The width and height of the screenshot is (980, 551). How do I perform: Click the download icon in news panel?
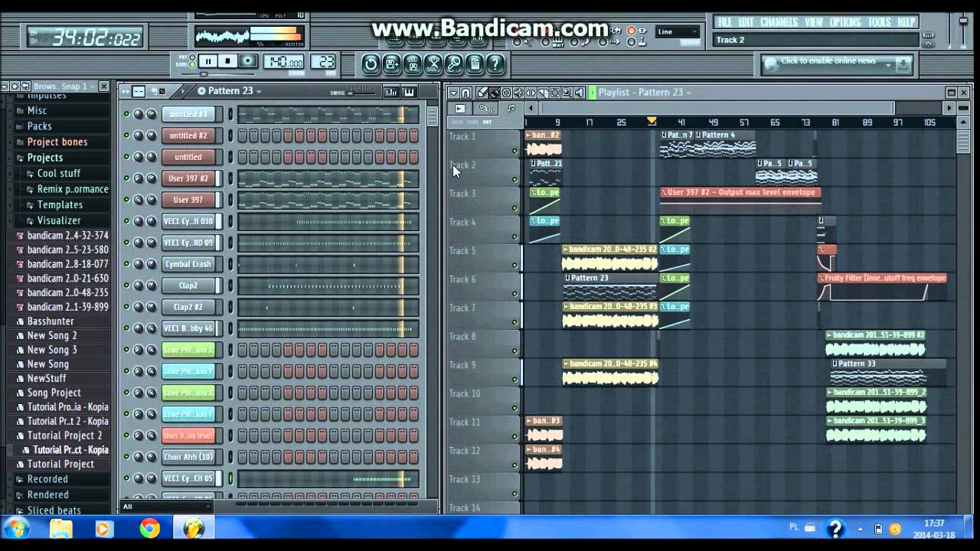[x=903, y=64]
